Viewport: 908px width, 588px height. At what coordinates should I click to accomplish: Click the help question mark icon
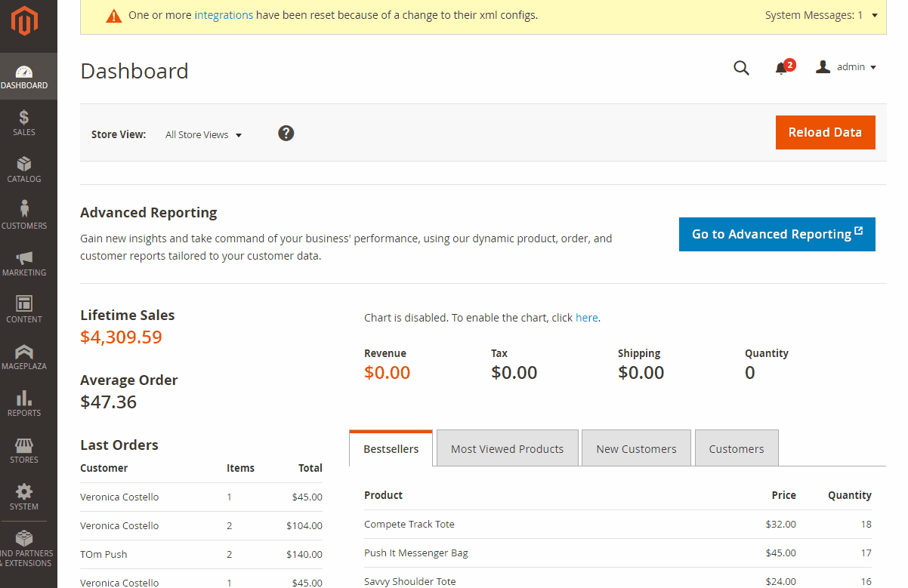click(x=286, y=134)
